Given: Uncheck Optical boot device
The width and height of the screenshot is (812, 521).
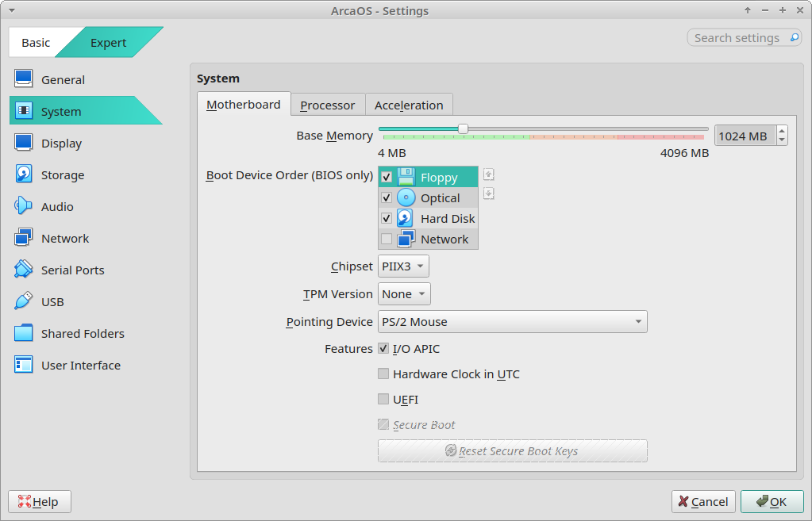Looking at the screenshot, I should (387, 197).
